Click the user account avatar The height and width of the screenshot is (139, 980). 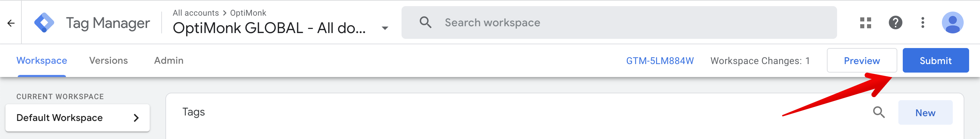point(952,23)
